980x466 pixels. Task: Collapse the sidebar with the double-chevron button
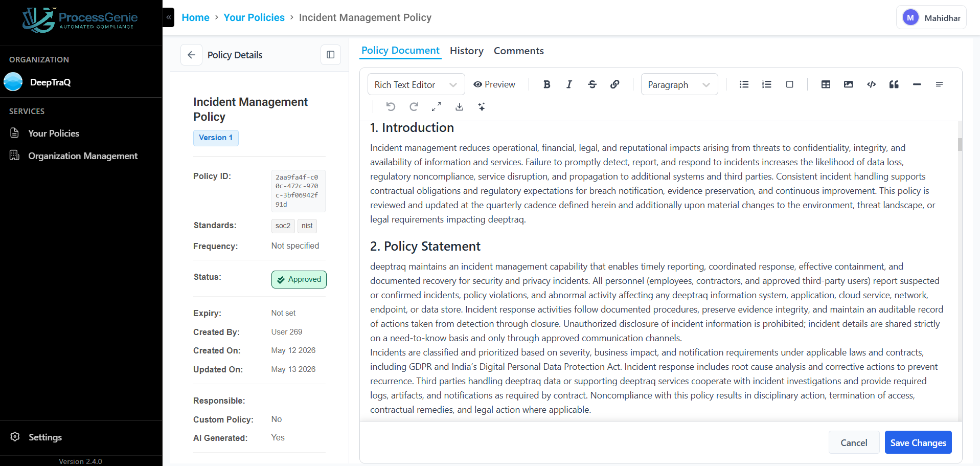[168, 17]
